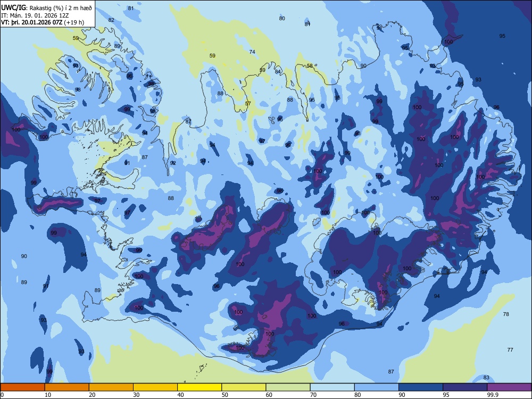This screenshot has height=399, width=532.
Task: Click the humidity value '57' on the map
Action: click(248, 104)
